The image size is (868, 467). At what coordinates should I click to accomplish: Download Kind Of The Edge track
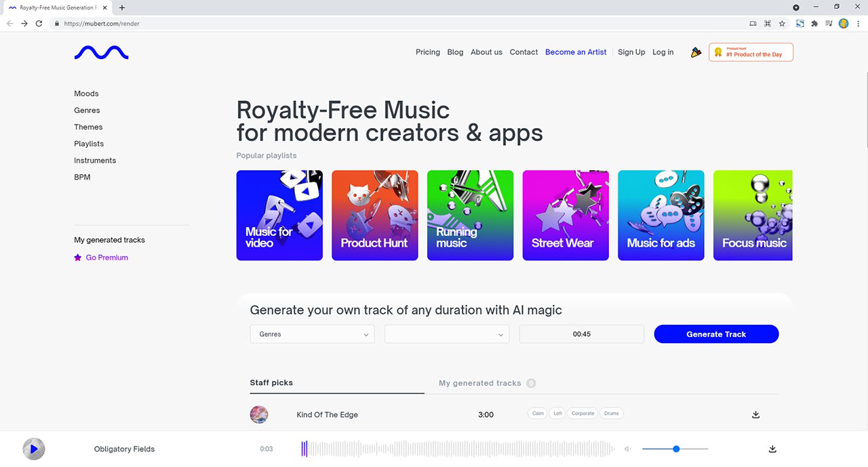(x=756, y=415)
